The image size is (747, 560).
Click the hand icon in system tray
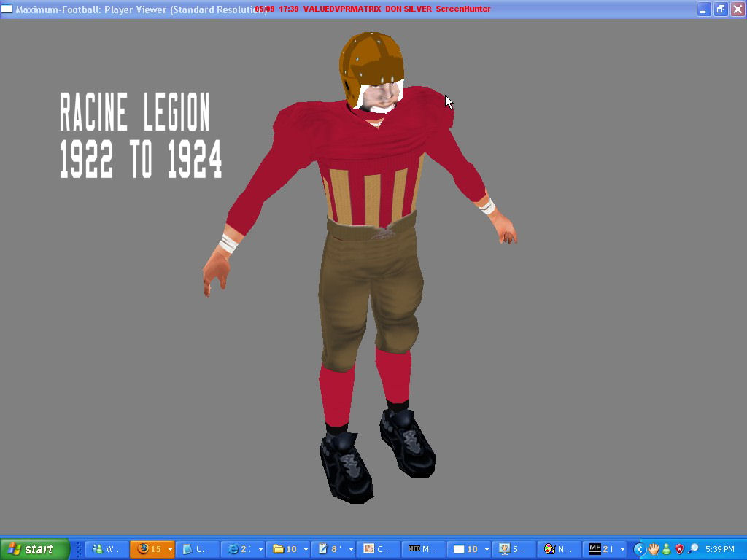coord(654,549)
